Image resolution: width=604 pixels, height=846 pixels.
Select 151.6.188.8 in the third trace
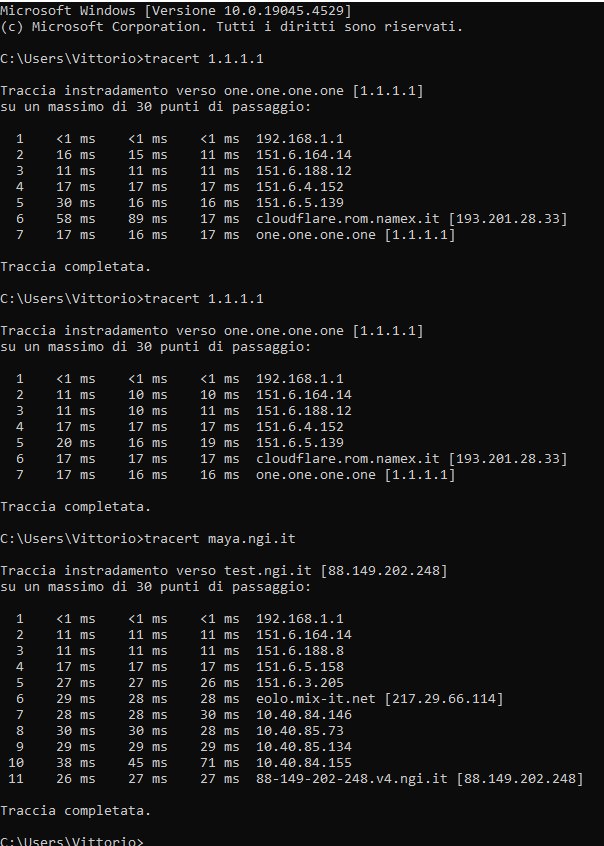300,651
